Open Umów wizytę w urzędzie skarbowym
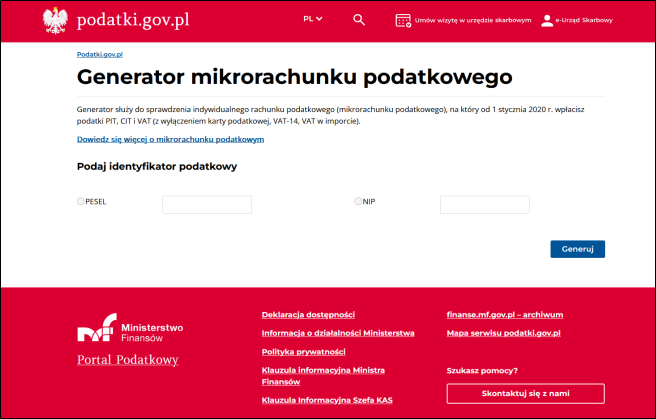The image size is (656, 419). [x=473, y=20]
